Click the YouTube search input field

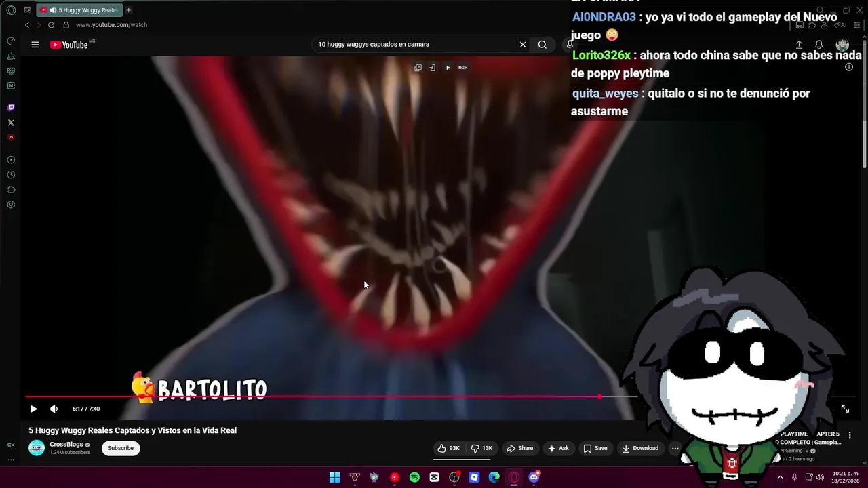(414, 45)
